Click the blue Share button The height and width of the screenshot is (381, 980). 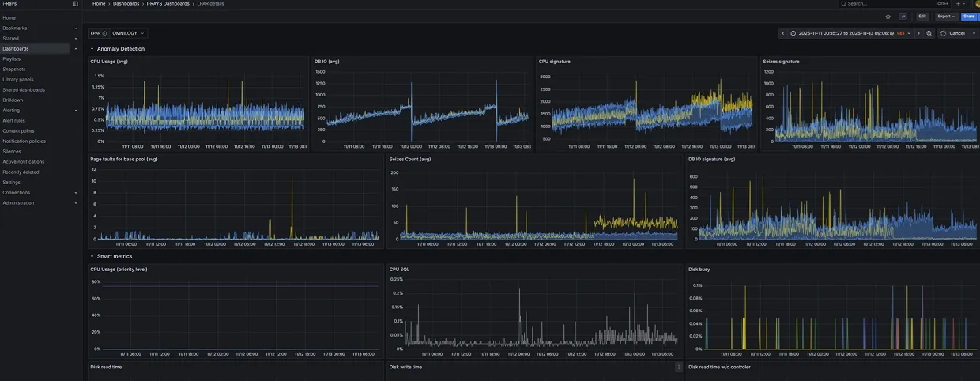pos(968,16)
